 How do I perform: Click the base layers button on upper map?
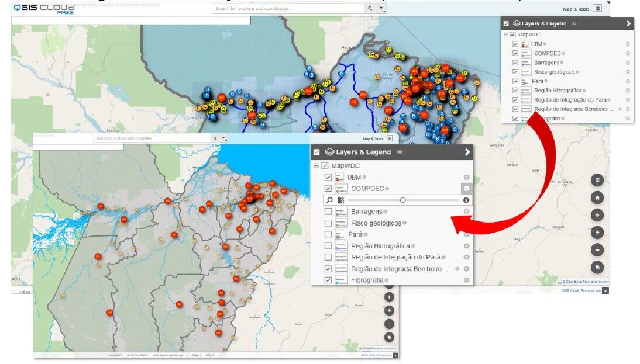click(597, 268)
